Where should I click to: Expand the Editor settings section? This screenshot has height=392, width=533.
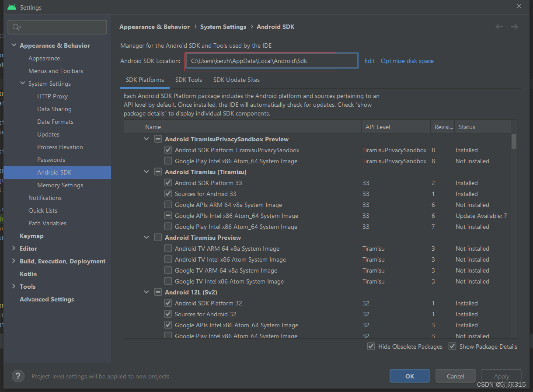coord(14,248)
